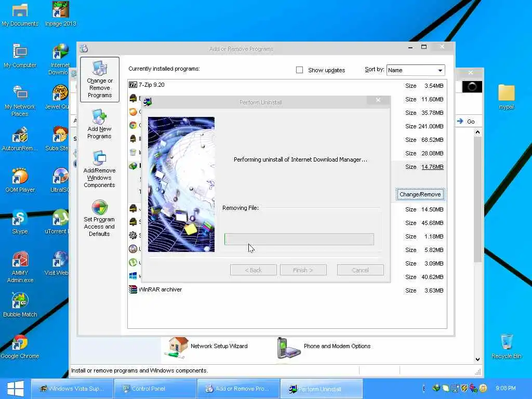Click the Change/Remove button

[420, 194]
